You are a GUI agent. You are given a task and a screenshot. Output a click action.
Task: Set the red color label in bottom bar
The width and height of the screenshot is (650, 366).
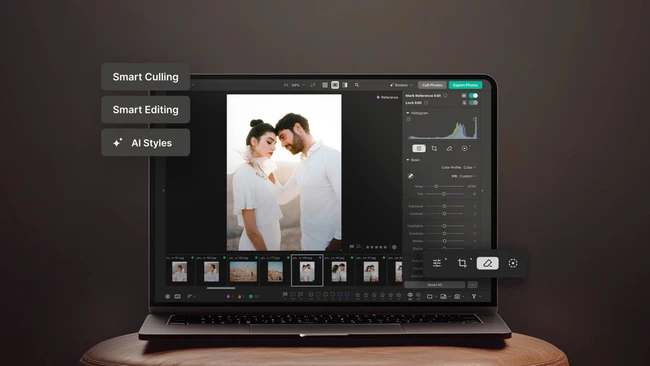[x=318, y=295]
